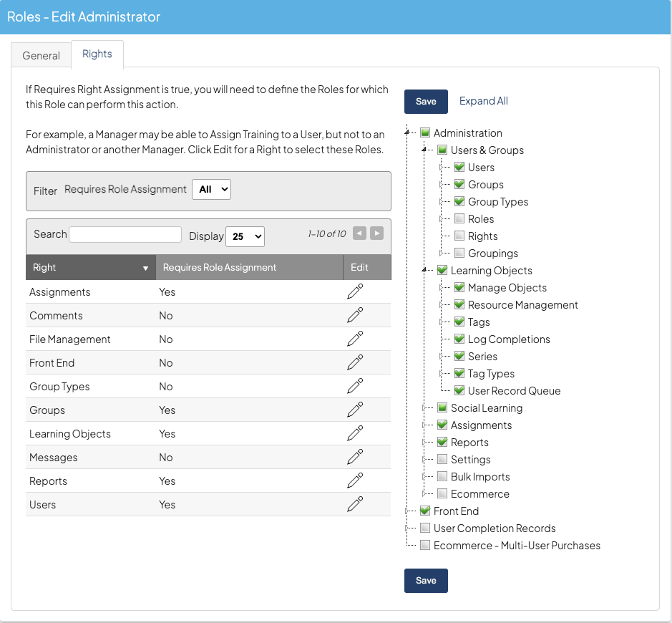The width and height of the screenshot is (672, 623).
Task: Click the pencil icon for Comments
Action: click(x=355, y=315)
